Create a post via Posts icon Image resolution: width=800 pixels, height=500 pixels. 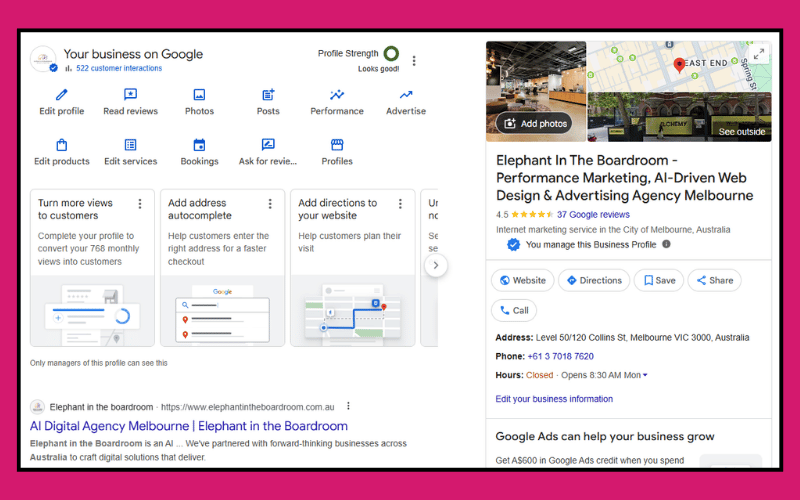click(x=268, y=94)
